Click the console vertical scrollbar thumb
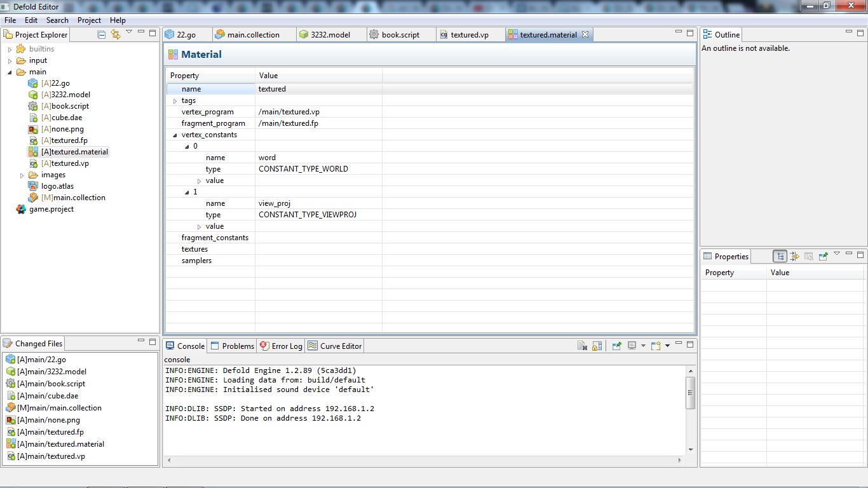Image resolution: width=868 pixels, height=488 pixels. tap(691, 393)
